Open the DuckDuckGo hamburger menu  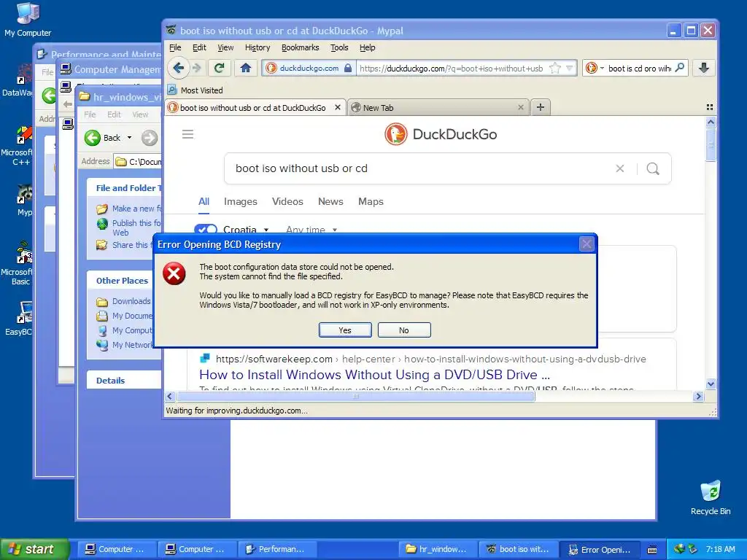[x=187, y=134]
